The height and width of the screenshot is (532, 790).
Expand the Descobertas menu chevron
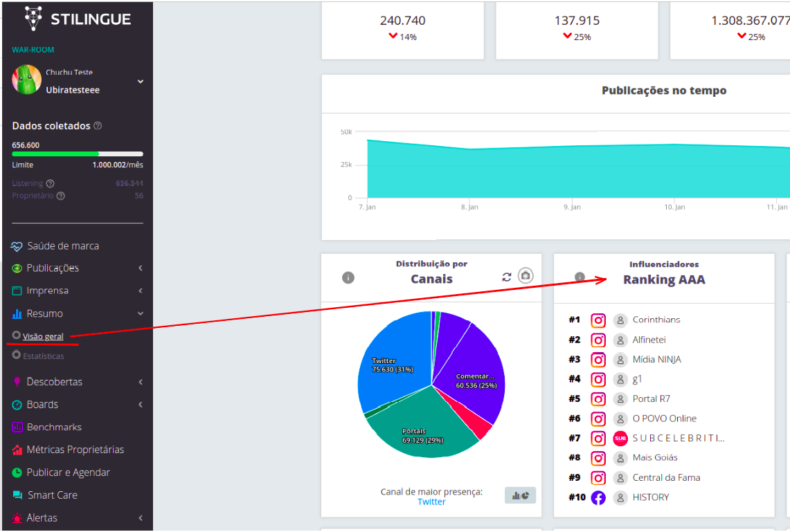tap(141, 382)
